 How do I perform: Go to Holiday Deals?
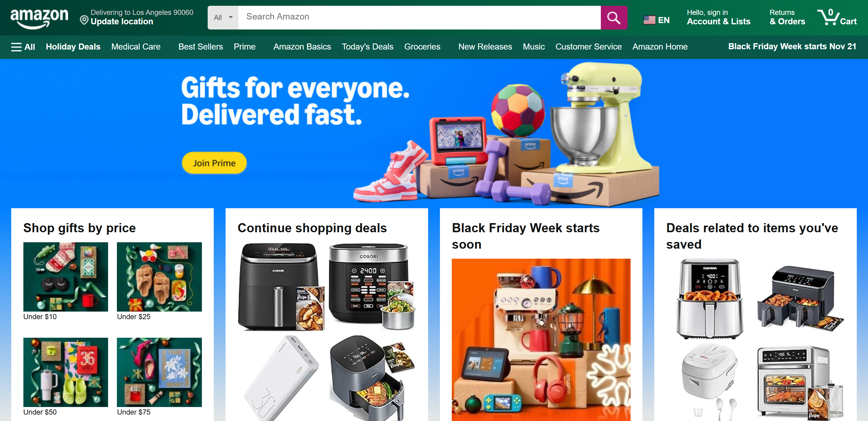pos(73,47)
